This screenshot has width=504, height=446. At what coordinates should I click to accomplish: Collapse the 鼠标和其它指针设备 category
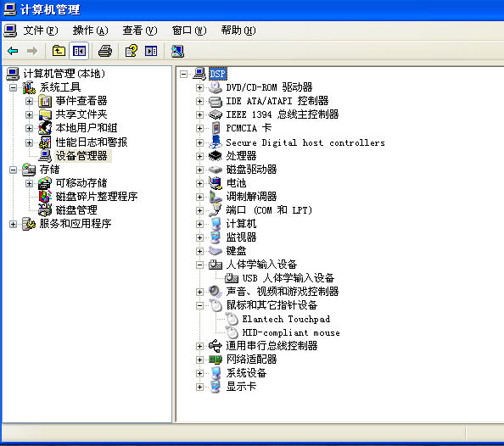pos(199,305)
